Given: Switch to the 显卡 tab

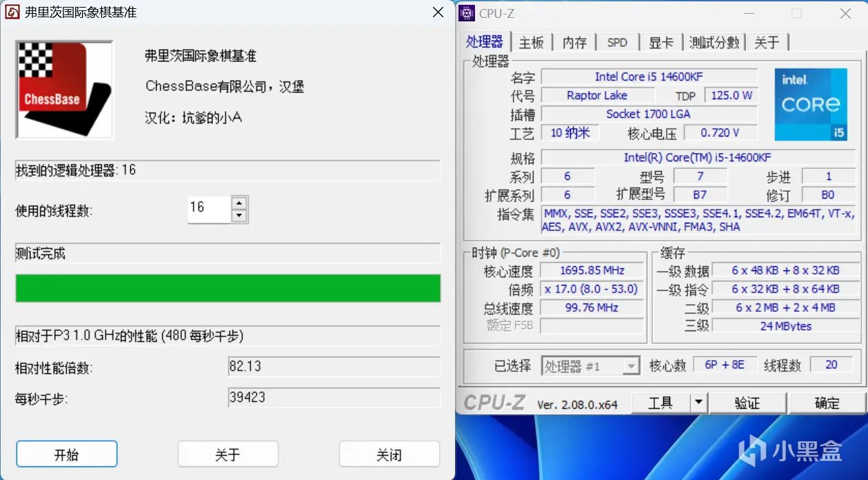Looking at the screenshot, I should (x=661, y=42).
